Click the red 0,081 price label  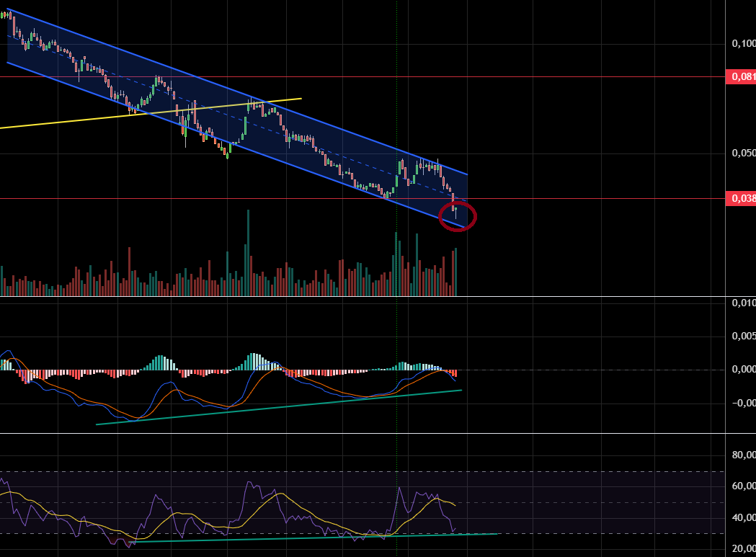click(x=742, y=76)
